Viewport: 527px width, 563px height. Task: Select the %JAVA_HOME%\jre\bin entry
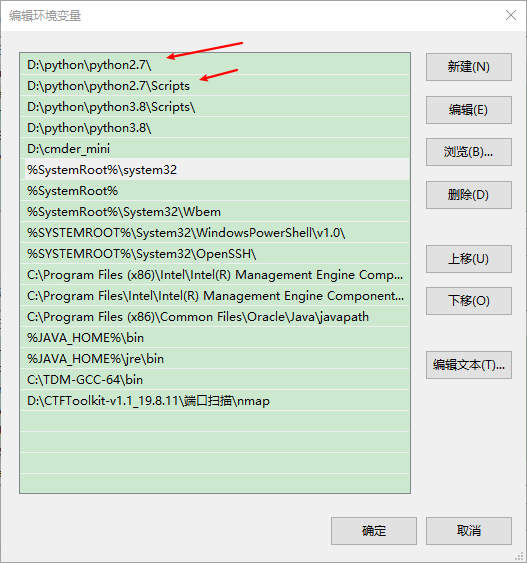click(215, 359)
